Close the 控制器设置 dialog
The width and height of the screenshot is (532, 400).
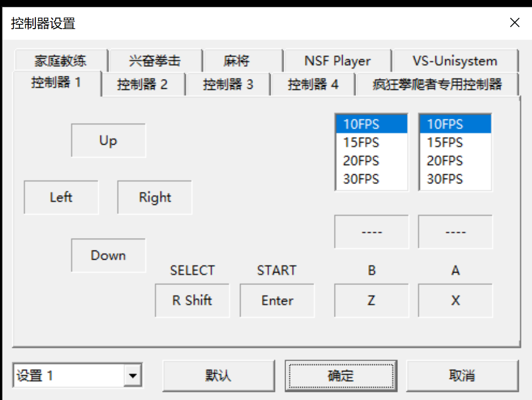515,23
